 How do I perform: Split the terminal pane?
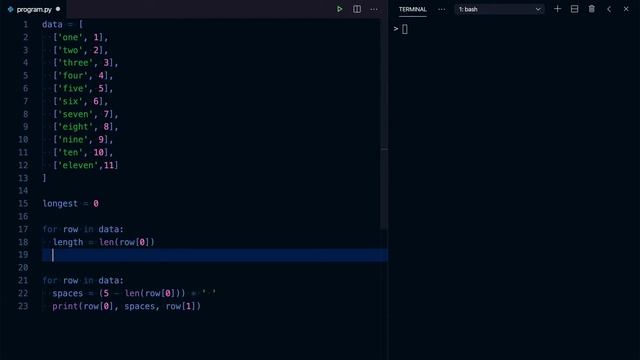coord(574,9)
